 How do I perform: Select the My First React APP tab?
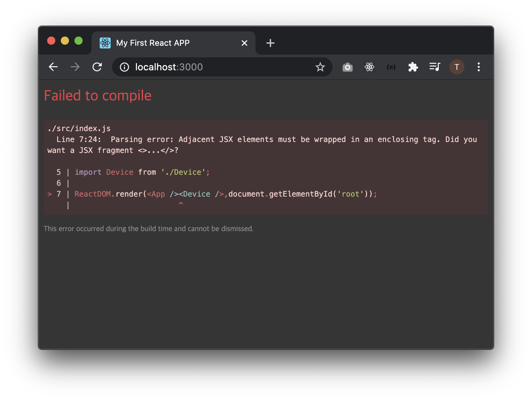(x=173, y=43)
